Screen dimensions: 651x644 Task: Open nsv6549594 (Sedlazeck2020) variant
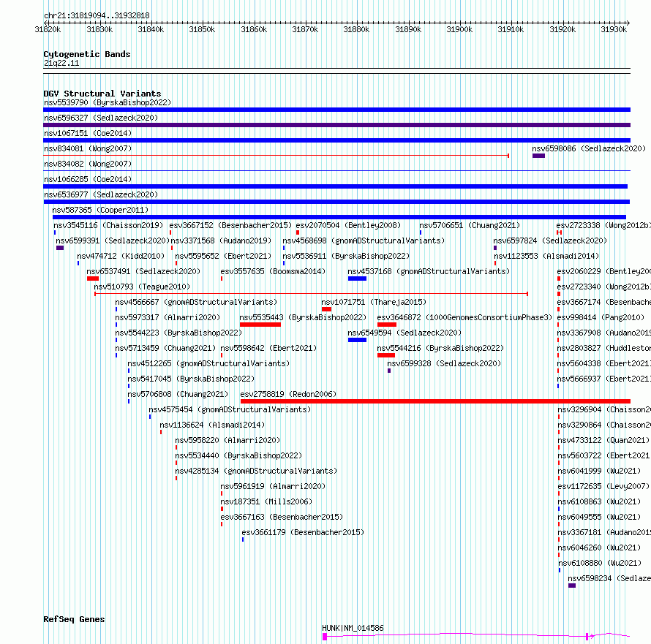pyautogui.click(x=404, y=333)
